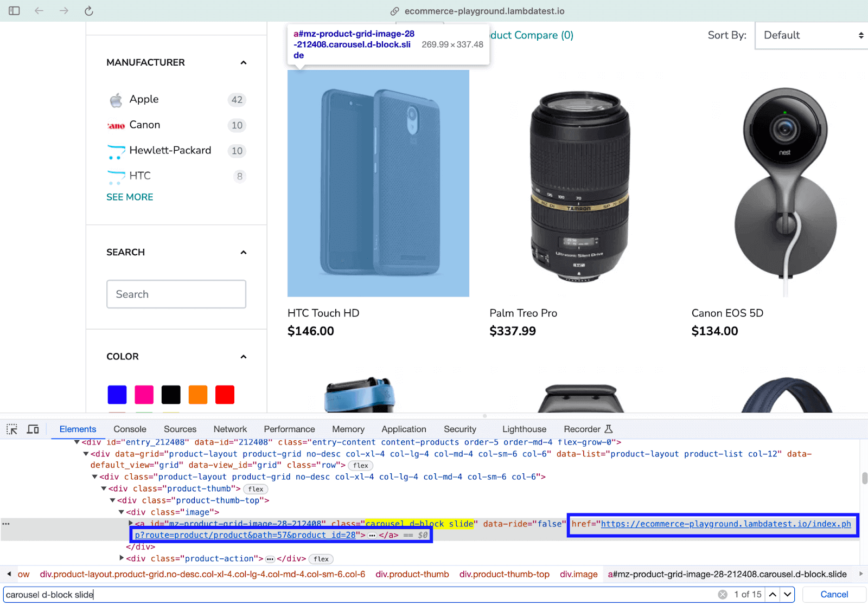The width and height of the screenshot is (868, 605).
Task: Click the browser back arrow
Action: point(39,10)
